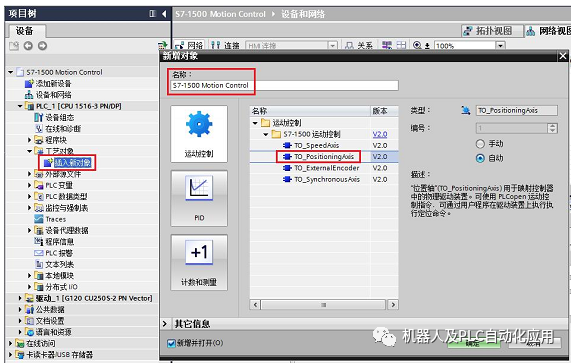
Task: Expand the 分布式 I/O node
Action: pos(30,287)
